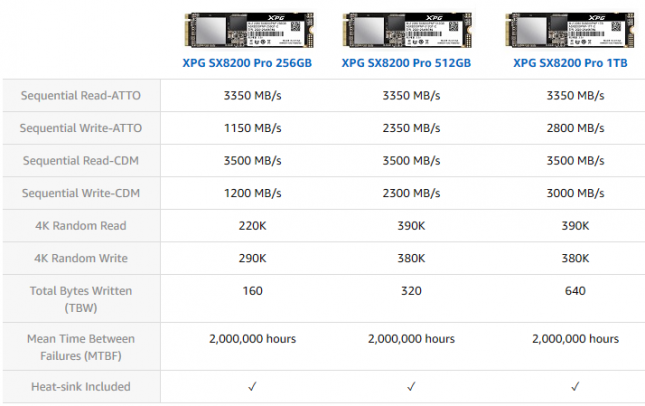Select the Sequential Read-ATTO row label
This screenshot has height=406, width=645.
tap(81, 95)
